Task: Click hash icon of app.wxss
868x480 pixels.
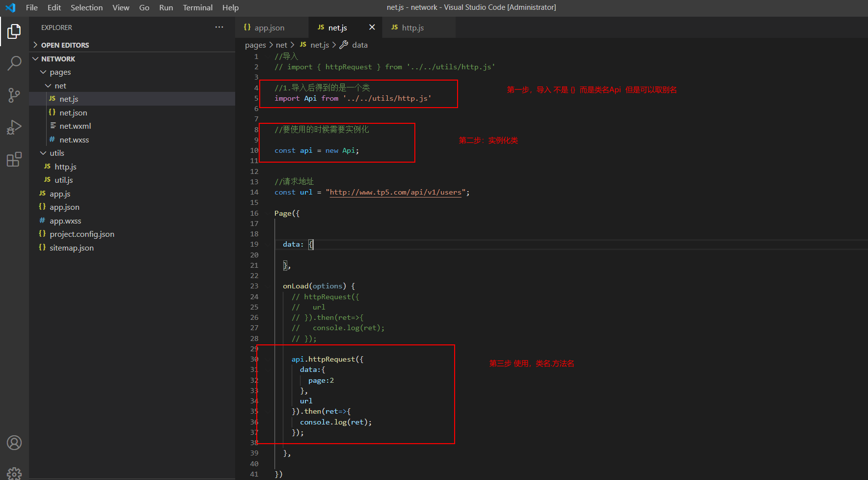Action: [x=42, y=221]
